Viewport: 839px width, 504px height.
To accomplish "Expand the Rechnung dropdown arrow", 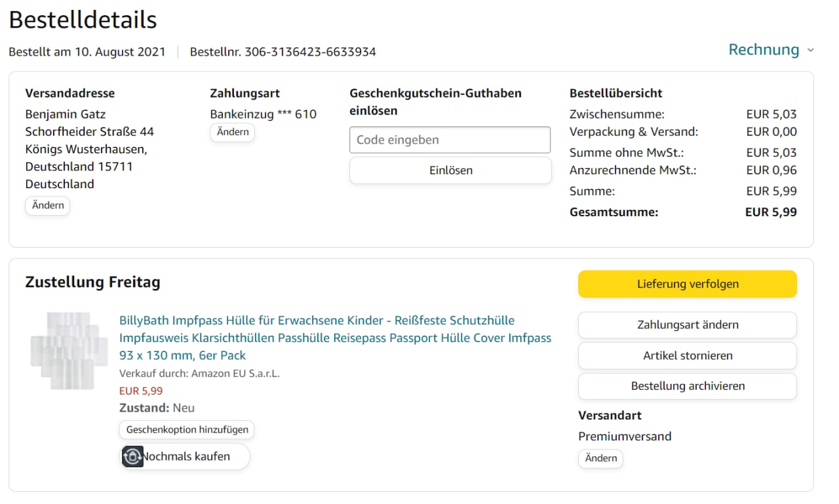I will [x=811, y=50].
